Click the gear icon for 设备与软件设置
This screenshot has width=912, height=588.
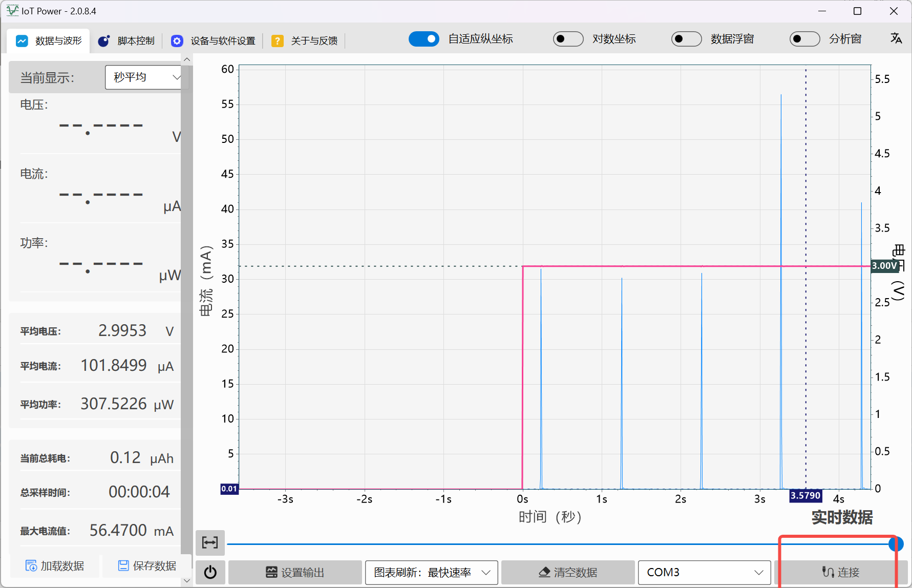[177, 41]
